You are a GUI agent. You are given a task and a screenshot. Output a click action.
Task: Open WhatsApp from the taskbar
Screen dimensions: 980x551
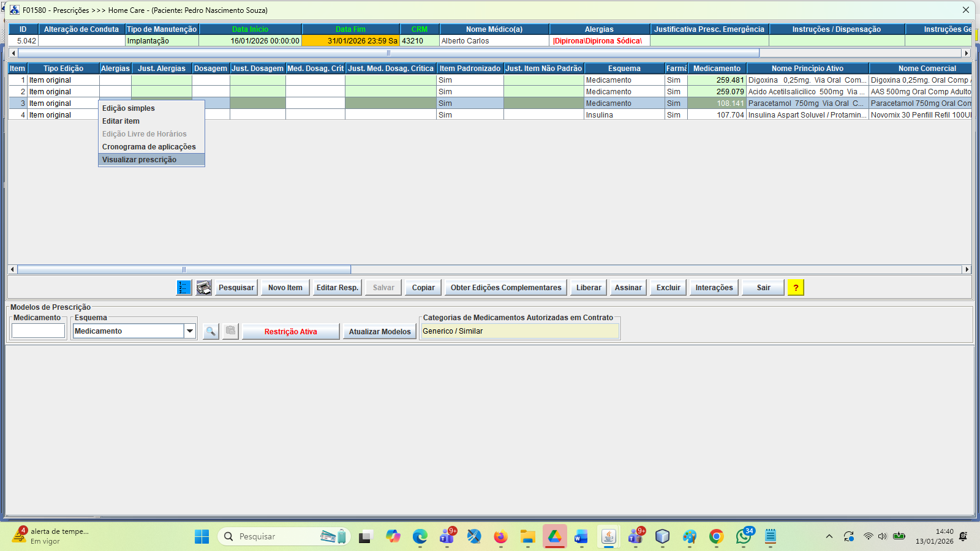(744, 537)
